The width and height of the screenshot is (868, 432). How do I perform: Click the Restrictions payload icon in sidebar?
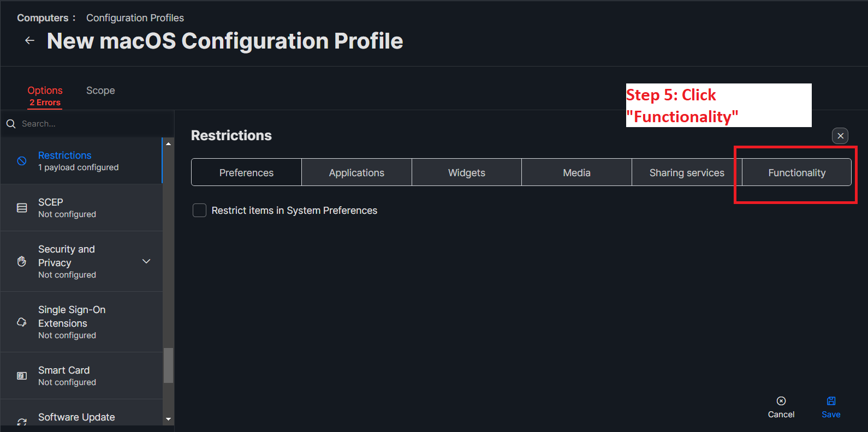pos(22,161)
